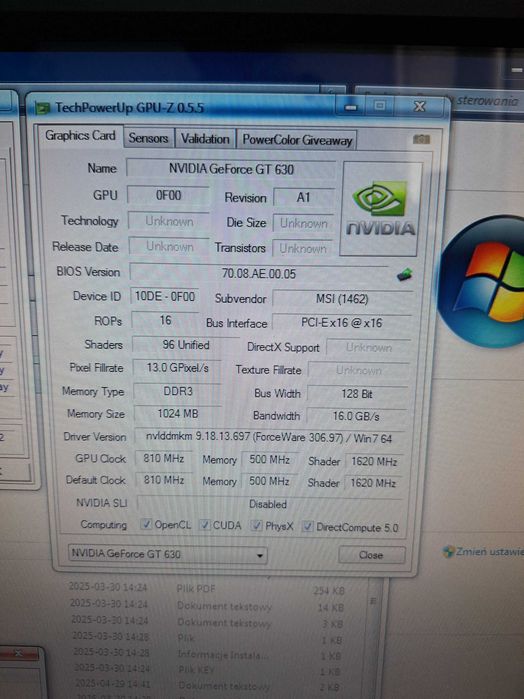Image resolution: width=524 pixels, height=699 pixels.
Task: Click the Release Date field showing Unknown
Action: 169,247
